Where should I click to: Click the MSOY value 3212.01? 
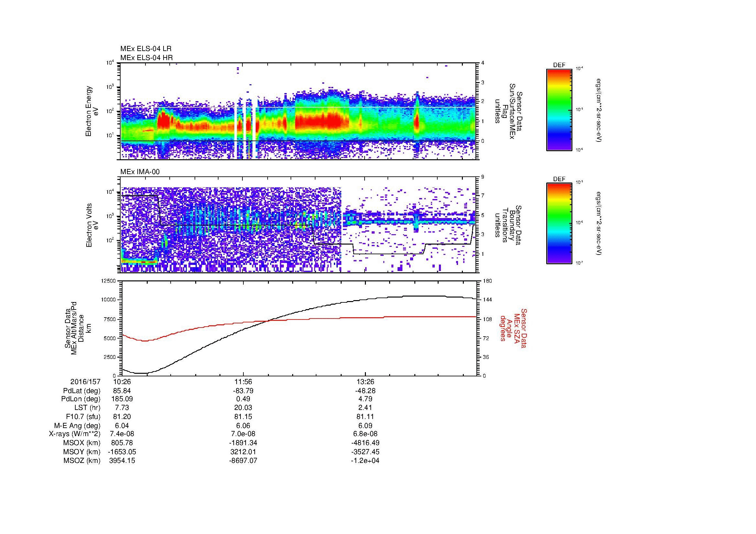[x=243, y=452]
